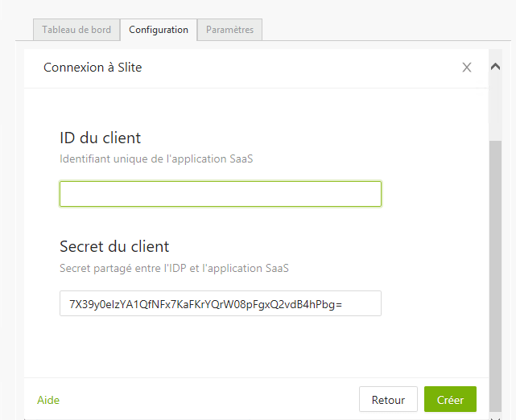The image size is (516, 420).
Task: Switch to the Tableau de bord tab
Action: (76, 30)
